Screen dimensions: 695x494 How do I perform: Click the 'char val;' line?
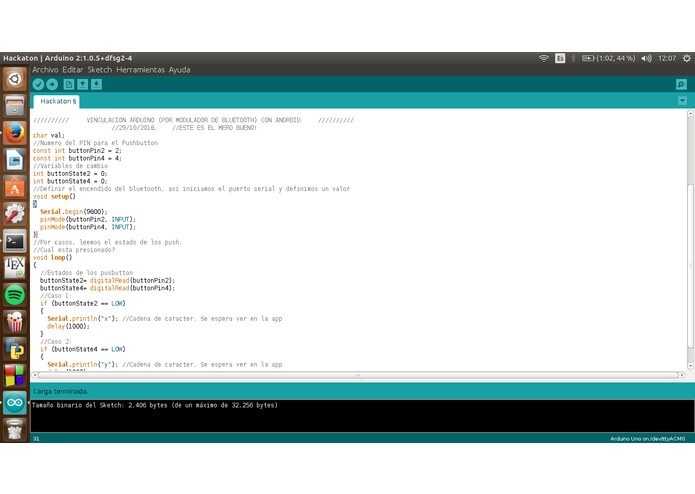point(49,136)
